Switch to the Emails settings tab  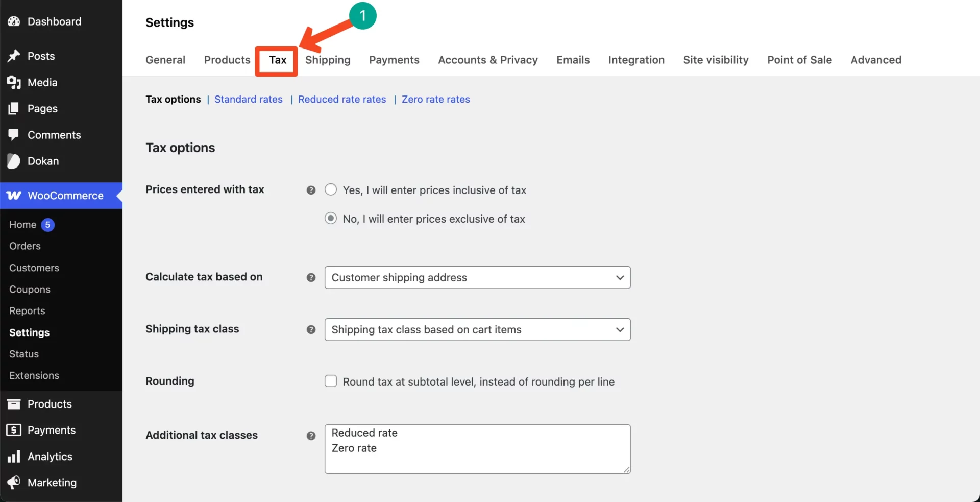573,60
